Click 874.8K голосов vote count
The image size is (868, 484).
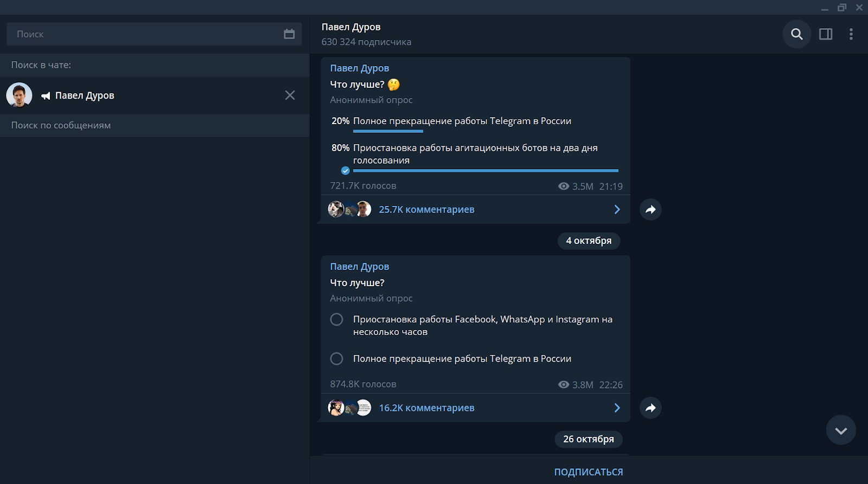[363, 384]
